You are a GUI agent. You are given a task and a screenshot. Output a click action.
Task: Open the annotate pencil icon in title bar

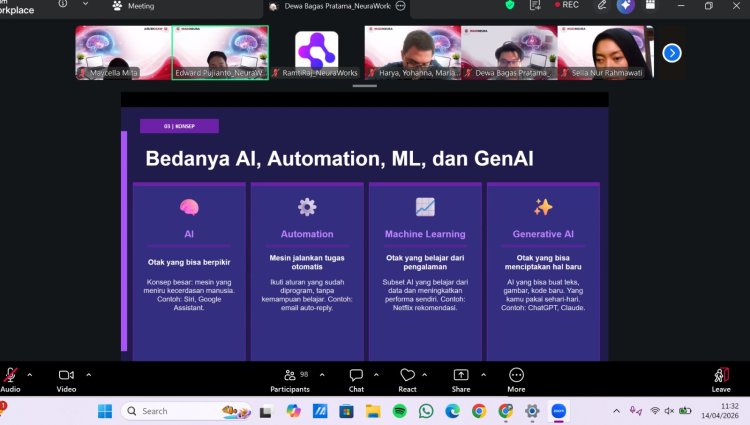(x=602, y=5)
